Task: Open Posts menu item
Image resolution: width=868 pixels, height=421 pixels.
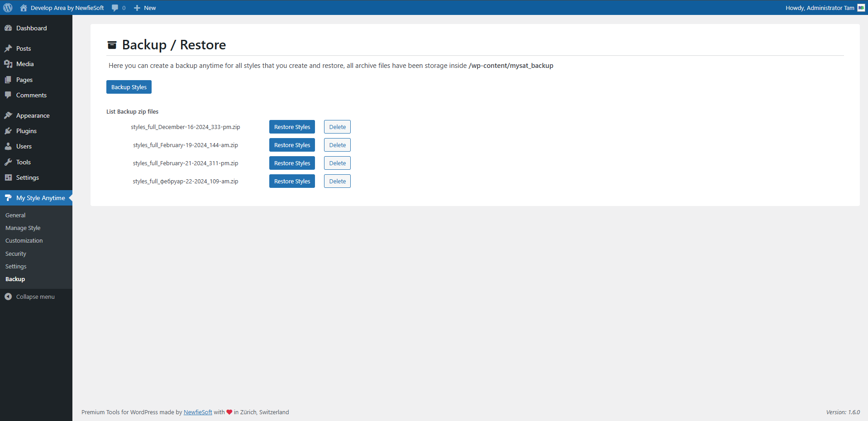Action: click(36, 48)
